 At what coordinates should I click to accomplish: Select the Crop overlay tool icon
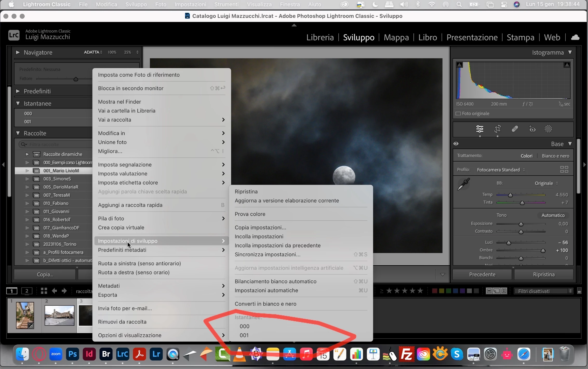(497, 129)
